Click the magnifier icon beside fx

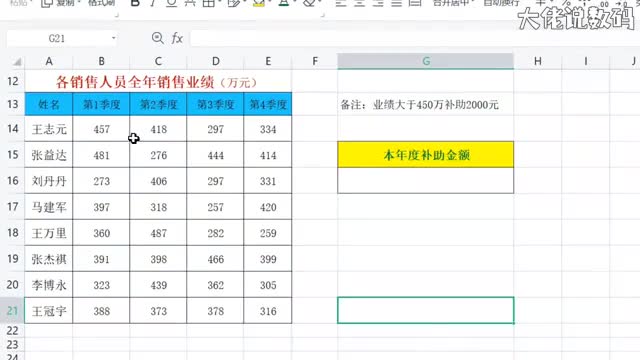(x=158, y=38)
